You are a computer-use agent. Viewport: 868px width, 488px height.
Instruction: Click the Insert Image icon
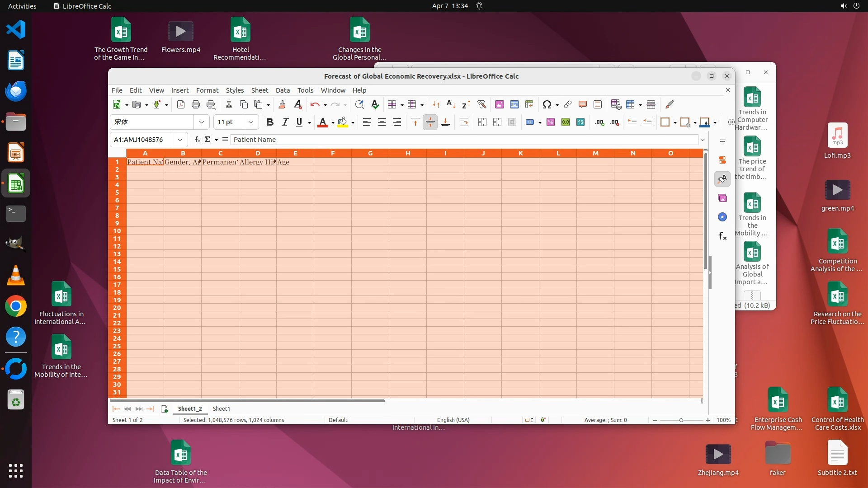pos(499,105)
